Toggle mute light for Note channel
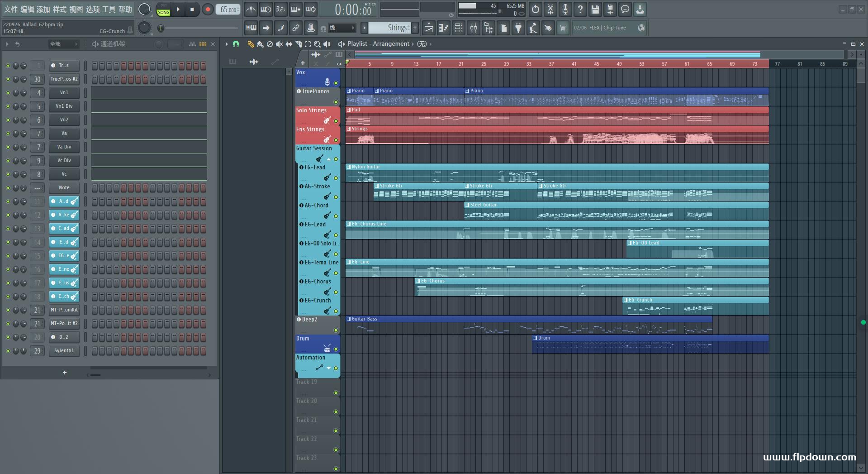The height and width of the screenshot is (474, 868). 8,188
